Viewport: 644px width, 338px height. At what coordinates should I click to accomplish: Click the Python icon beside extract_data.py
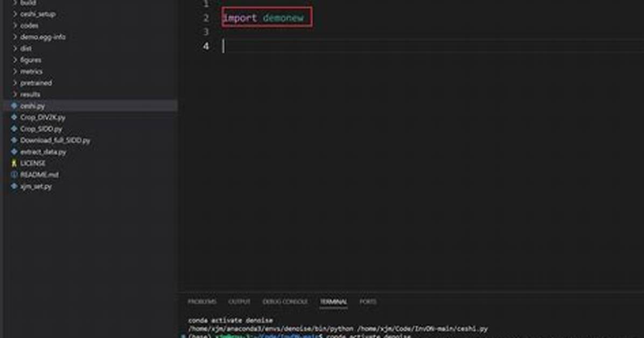pyautogui.click(x=15, y=152)
